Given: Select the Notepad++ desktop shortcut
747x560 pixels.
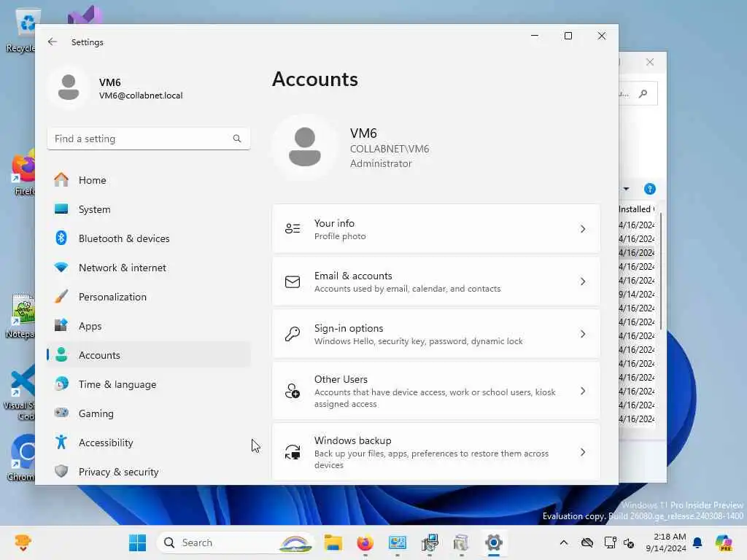Looking at the screenshot, I should pyautogui.click(x=21, y=316).
